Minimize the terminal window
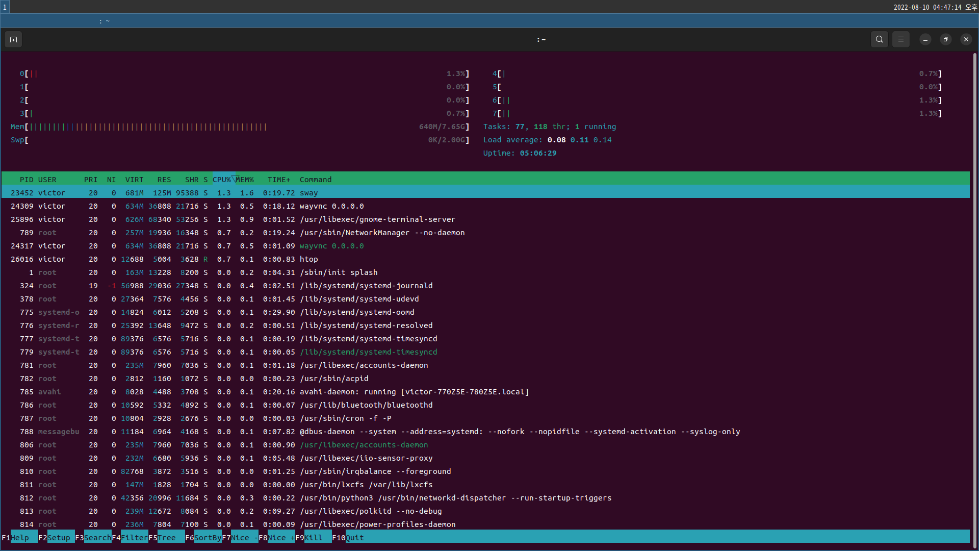Image resolution: width=980 pixels, height=552 pixels. [x=926, y=39]
